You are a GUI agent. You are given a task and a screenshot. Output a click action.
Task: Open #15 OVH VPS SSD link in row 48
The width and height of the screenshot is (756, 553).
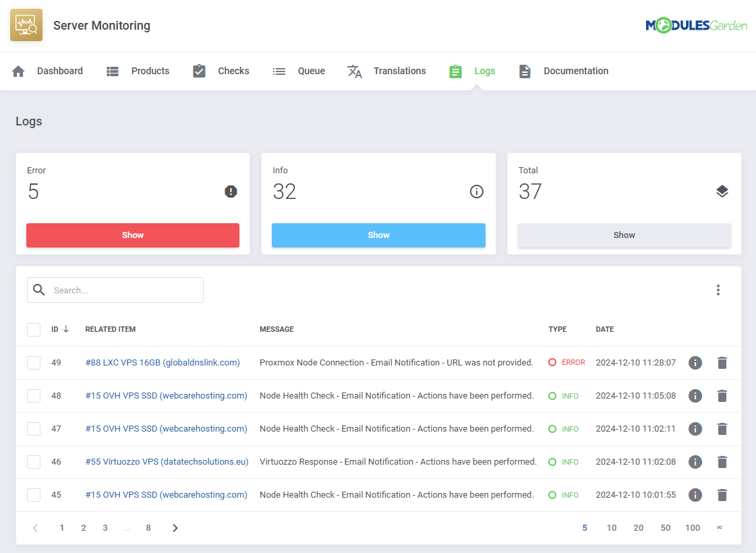point(167,396)
